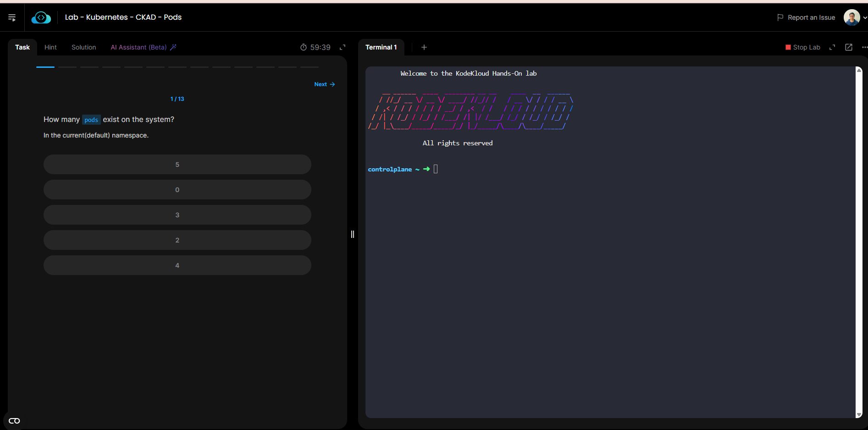Go to the Next question
This screenshot has width=868, height=430.
[x=324, y=84]
